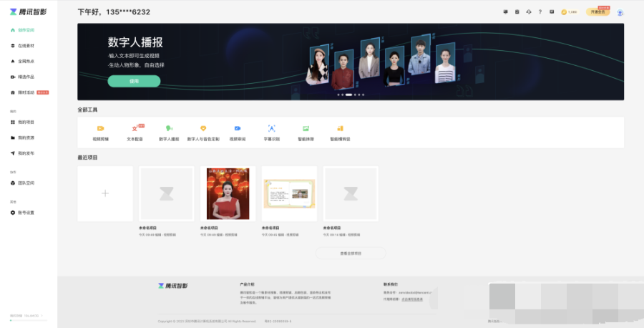Click the gold coin balance 1,080
644x328 pixels.
click(570, 12)
